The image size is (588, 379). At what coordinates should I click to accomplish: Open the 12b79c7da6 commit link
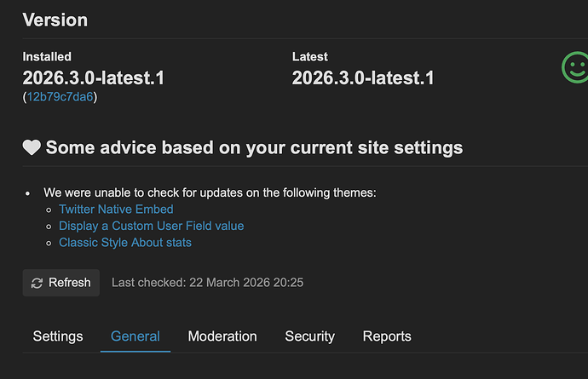[60, 97]
